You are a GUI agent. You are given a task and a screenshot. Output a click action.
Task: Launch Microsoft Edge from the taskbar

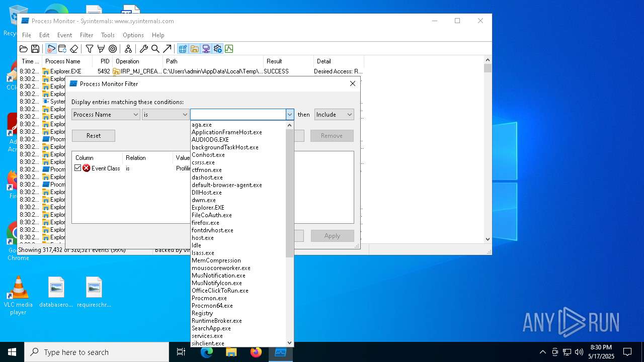[x=207, y=352]
